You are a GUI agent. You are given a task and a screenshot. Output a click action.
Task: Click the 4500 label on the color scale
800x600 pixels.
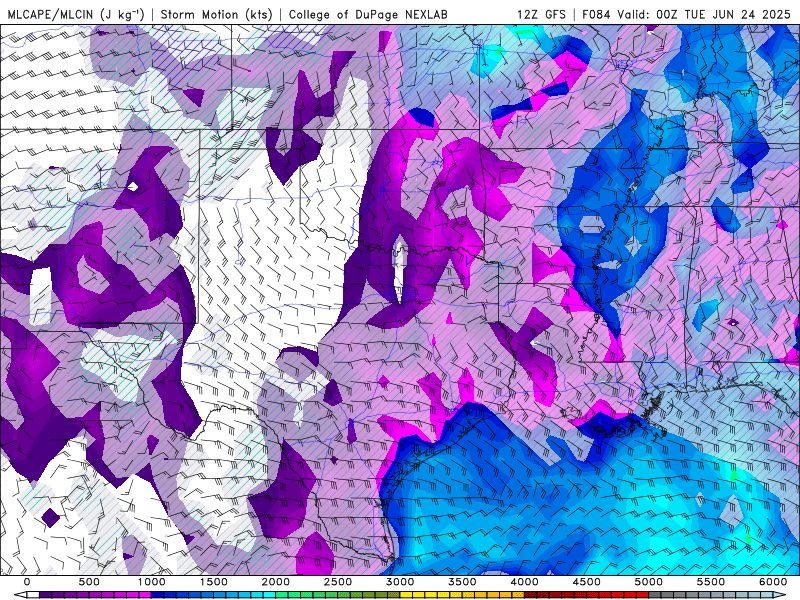pyautogui.click(x=587, y=582)
